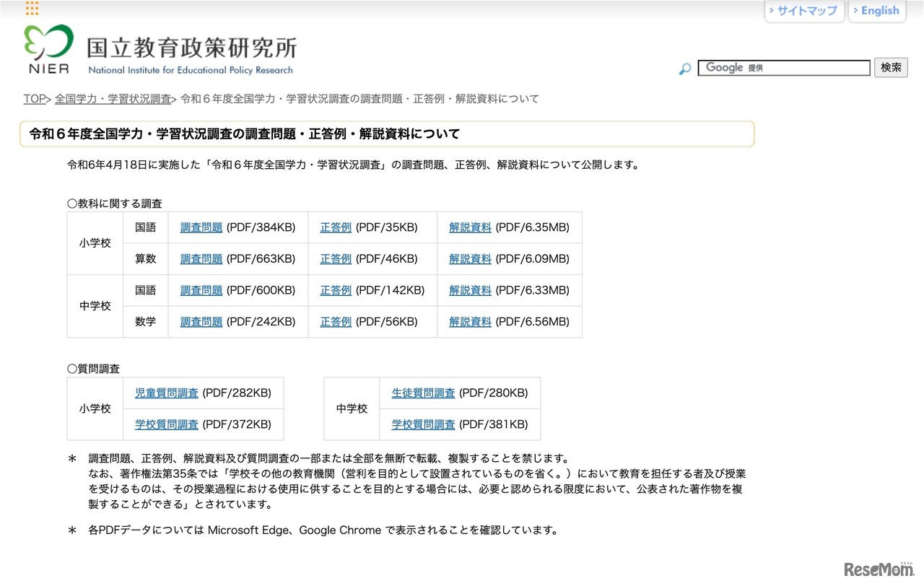The width and height of the screenshot is (924, 586).
Task: Open 全国学力・学習状況調査 breadcrumb link
Action: pos(113,99)
